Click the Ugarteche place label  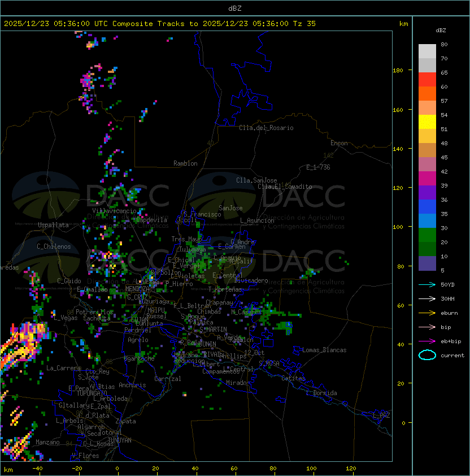point(140,358)
